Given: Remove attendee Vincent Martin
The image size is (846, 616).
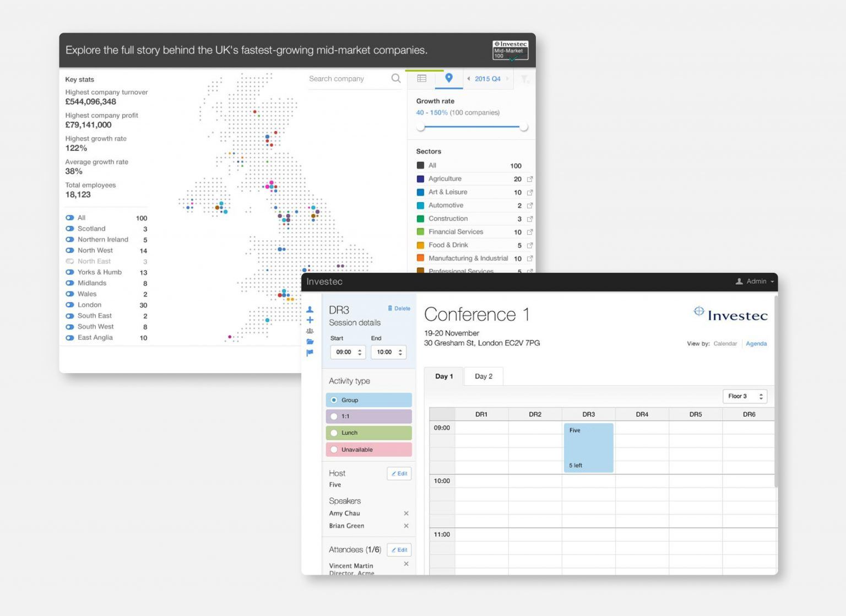Looking at the screenshot, I should [x=406, y=564].
